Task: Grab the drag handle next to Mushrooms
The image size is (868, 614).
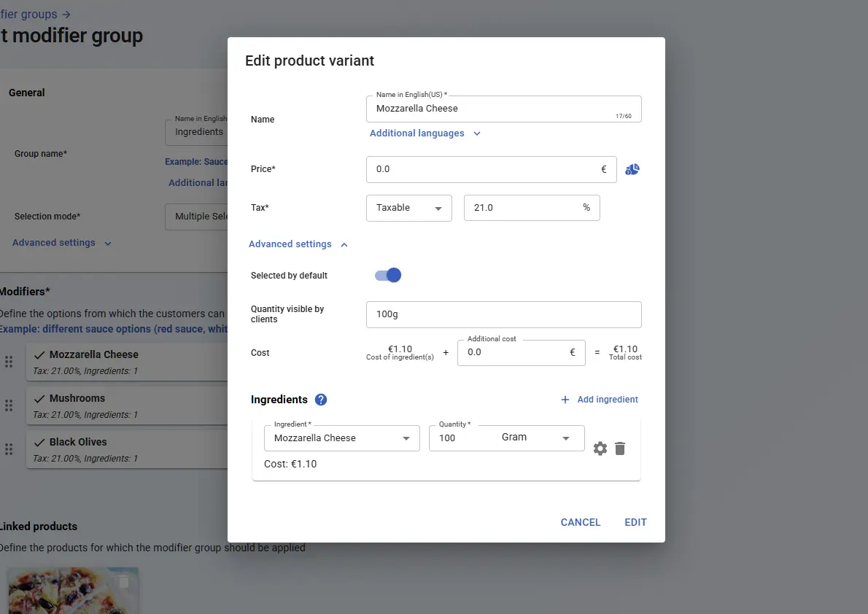Action: click(x=9, y=405)
